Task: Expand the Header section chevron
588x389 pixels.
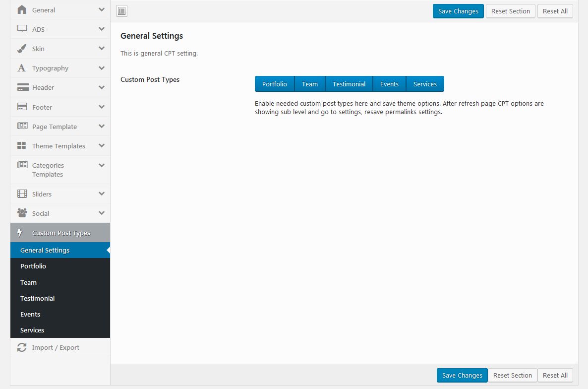Action: (x=102, y=87)
